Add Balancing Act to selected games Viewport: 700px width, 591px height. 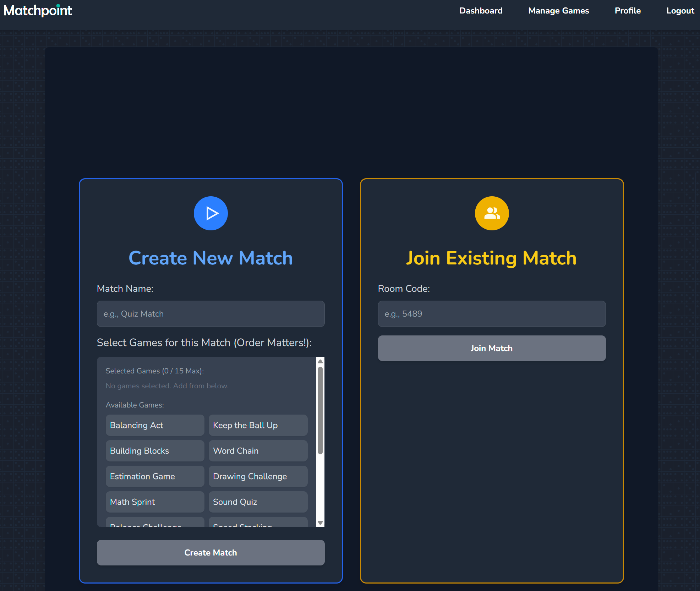point(155,425)
